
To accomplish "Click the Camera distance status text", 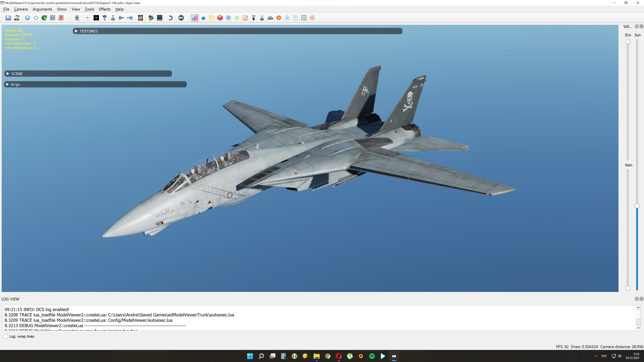I will coord(622,347).
